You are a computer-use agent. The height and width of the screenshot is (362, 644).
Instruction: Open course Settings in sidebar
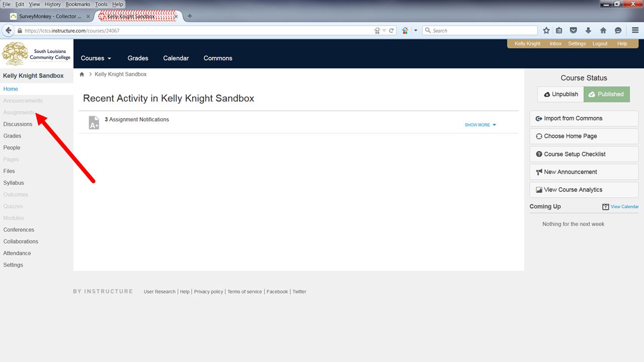[x=13, y=265]
